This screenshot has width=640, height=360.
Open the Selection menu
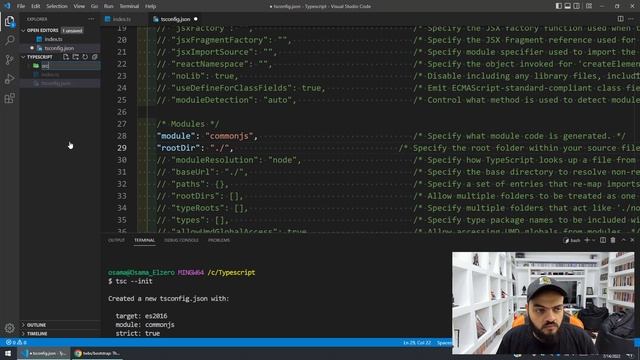57,6
